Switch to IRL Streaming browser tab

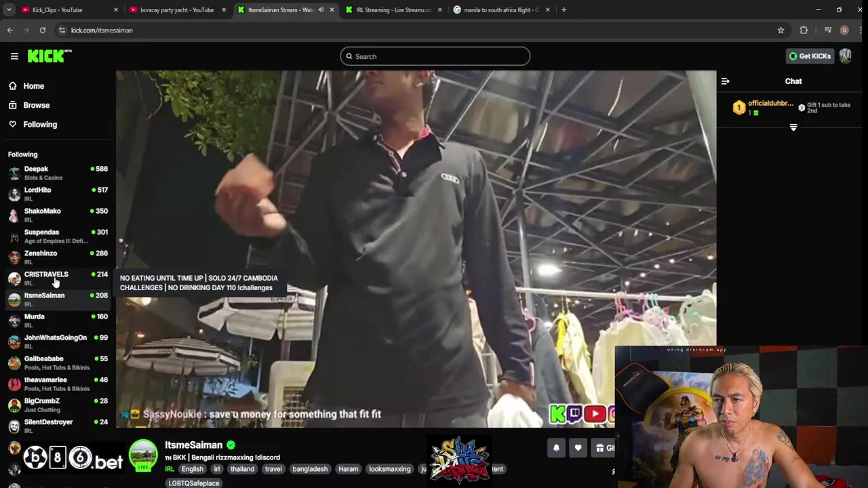click(x=393, y=10)
